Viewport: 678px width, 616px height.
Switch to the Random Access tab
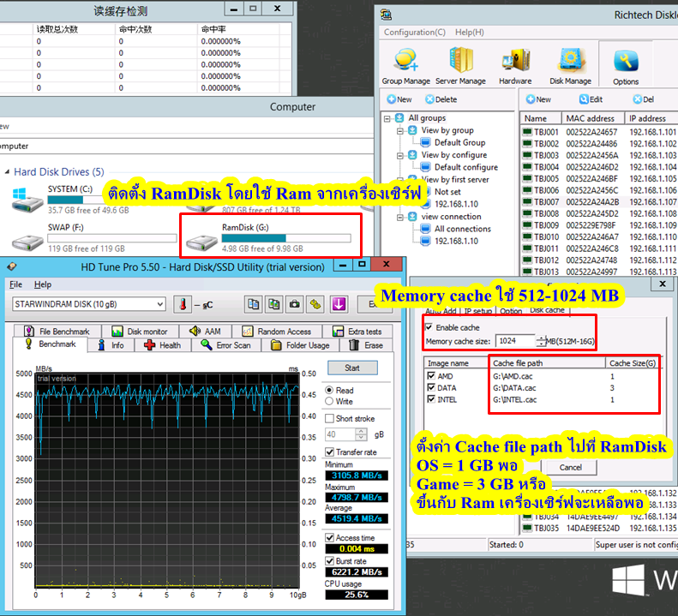(277, 332)
